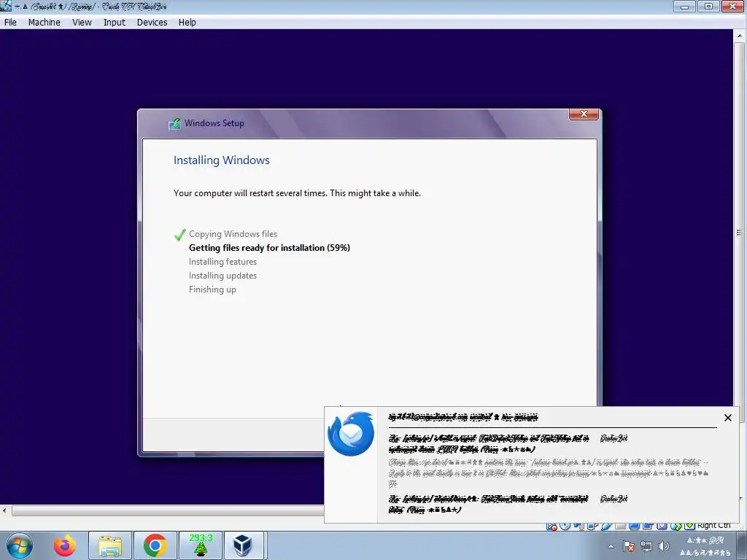Click keyboard capture green arrow status icon

pyautogui.click(x=689, y=525)
